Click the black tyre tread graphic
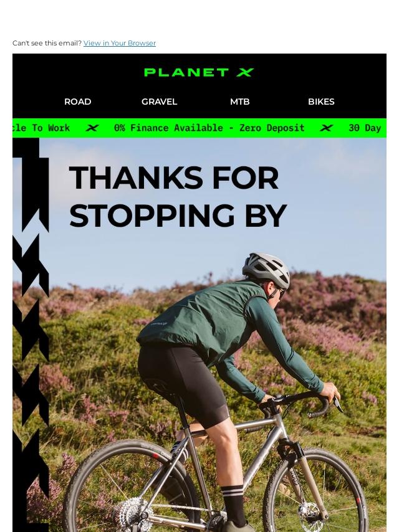Screen dimensions: 399x532 click(31, 335)
